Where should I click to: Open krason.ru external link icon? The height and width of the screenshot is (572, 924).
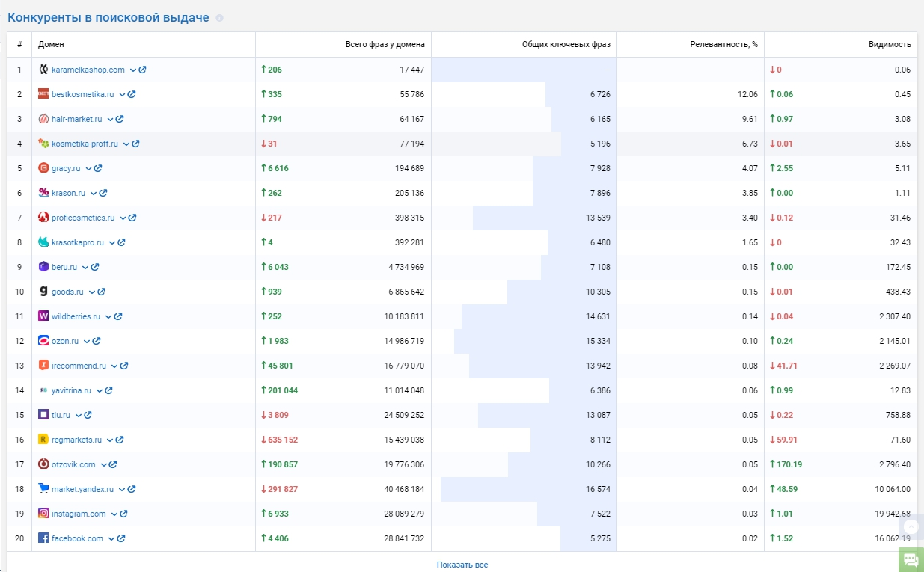(x=103, y=193)
